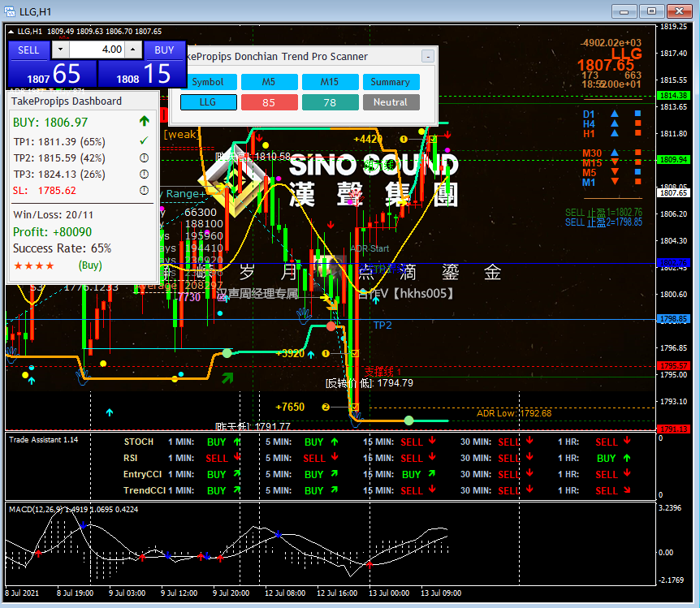Collapse the Donchian Trend Pro Scanner panel
This screenshot has width=700, height=608.
point(428,57)
